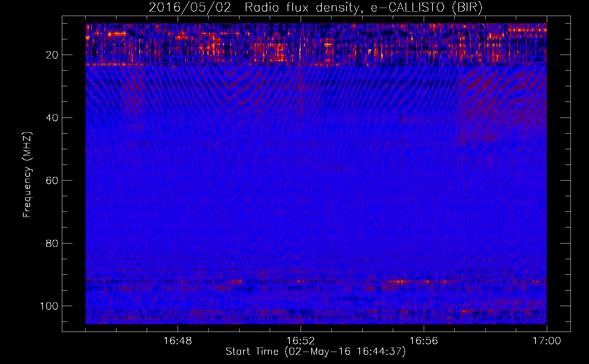This screenshot has height=364, width=589.
Task: Click the 80 frequency tick label
Action: (x=52, y=243)
